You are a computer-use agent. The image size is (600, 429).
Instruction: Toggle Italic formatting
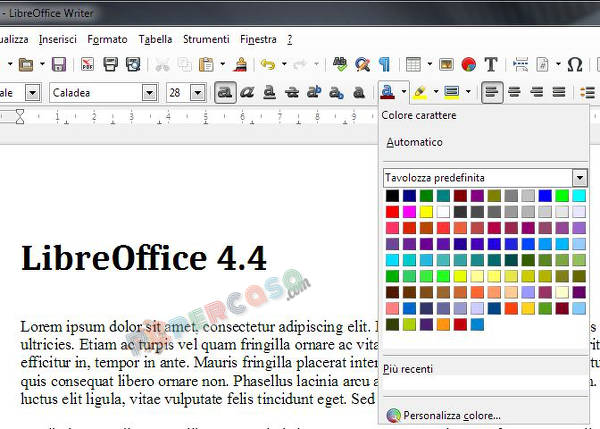click(247, 92)
